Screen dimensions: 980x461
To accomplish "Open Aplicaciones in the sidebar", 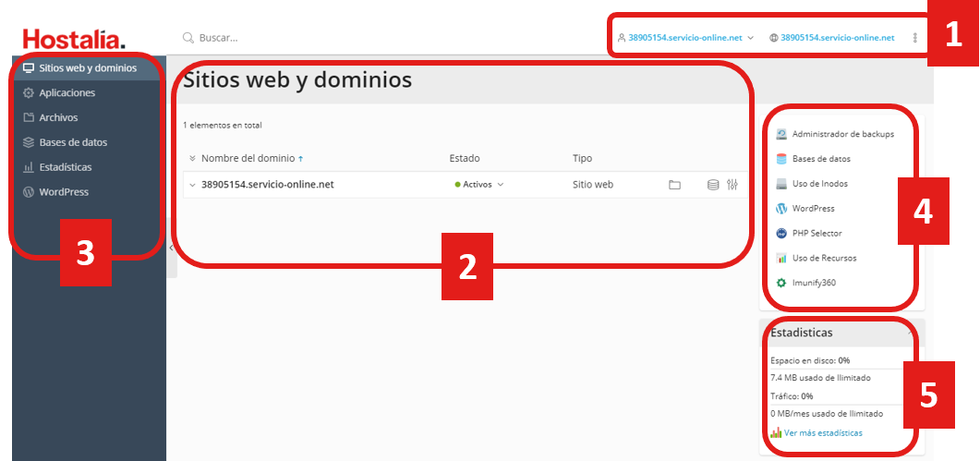I will (x=67, y=92).
